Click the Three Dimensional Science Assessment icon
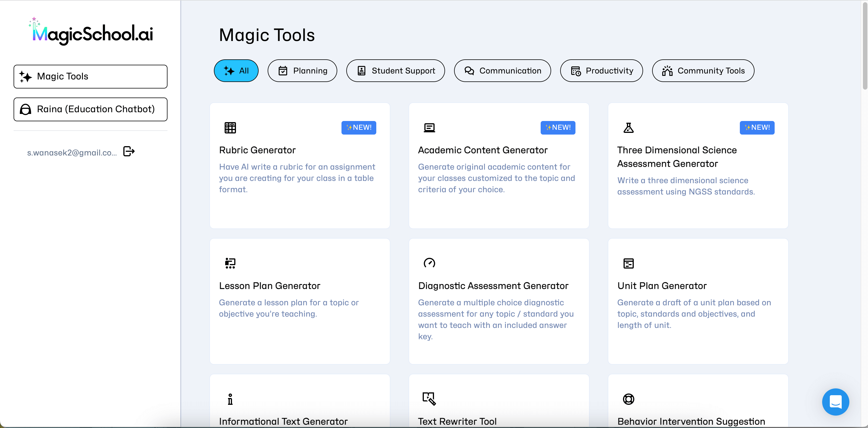The width and height of the screenshot is (868, 428). 628,128
